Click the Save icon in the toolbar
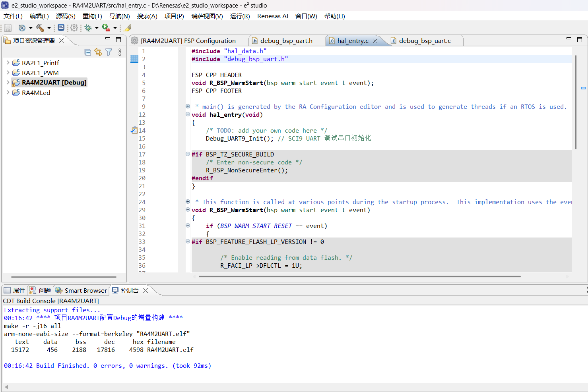588x392 pixels. click(x=8, y=28)
